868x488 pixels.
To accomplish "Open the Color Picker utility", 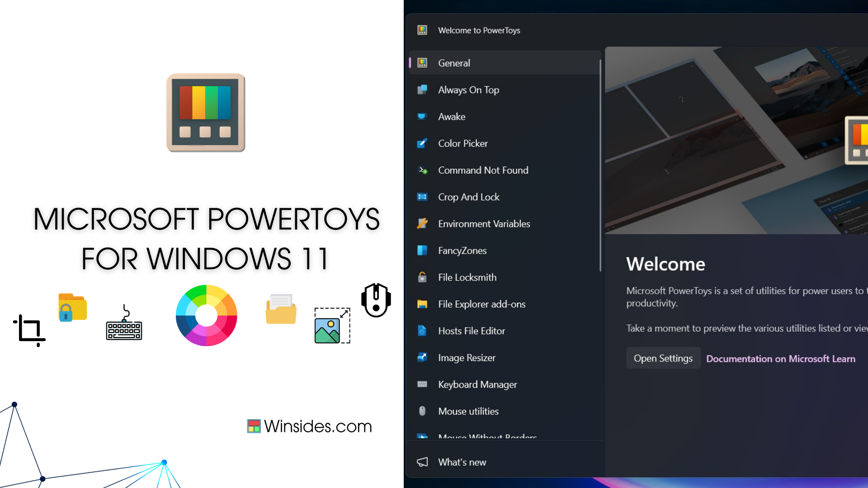I will click(x=462, y=143).
